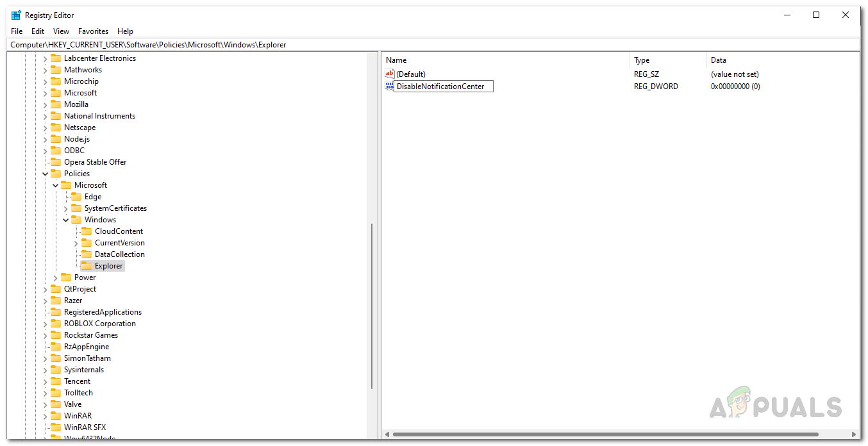Click the 0x00000000 (0) data cell
This screenshot has height=446, width=868.
[x=735, y=87]
